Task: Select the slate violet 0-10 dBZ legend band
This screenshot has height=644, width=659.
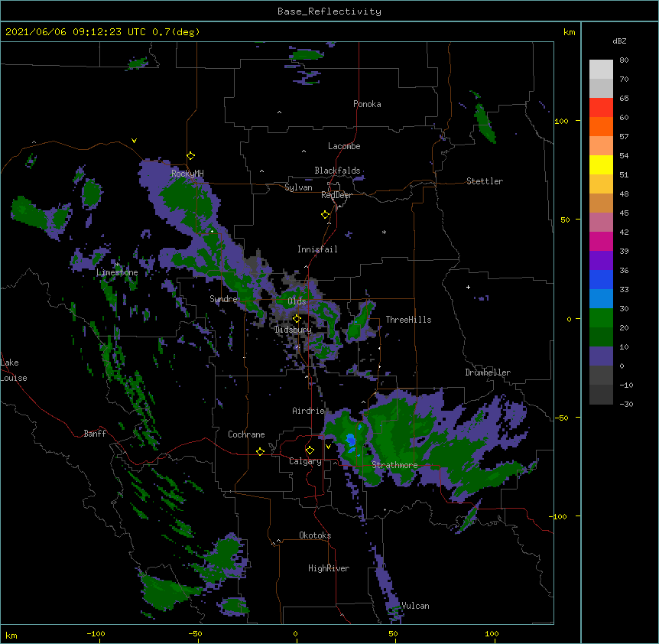Action: [x=601, y=356]
